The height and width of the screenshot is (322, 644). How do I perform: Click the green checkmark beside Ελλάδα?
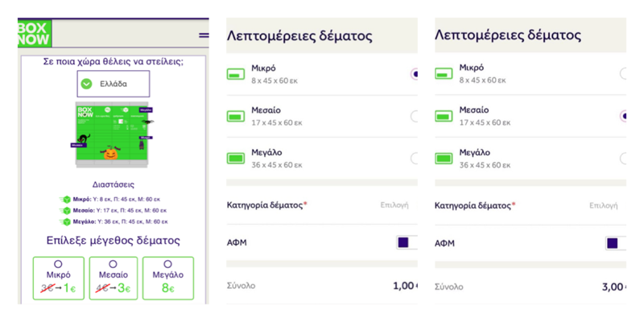click(86, 85)
